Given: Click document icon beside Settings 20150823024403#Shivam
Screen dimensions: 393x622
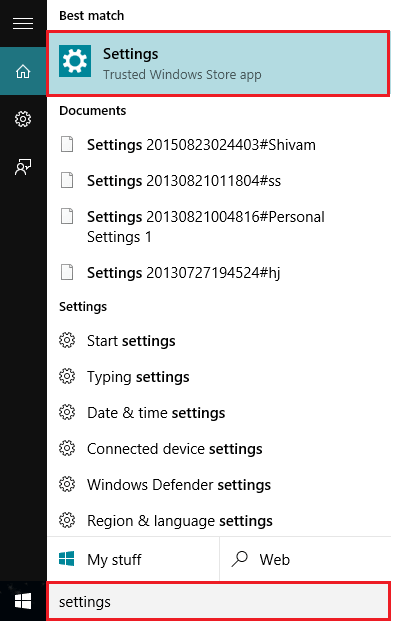Looking at the screenshot, I should click(67, 144).
